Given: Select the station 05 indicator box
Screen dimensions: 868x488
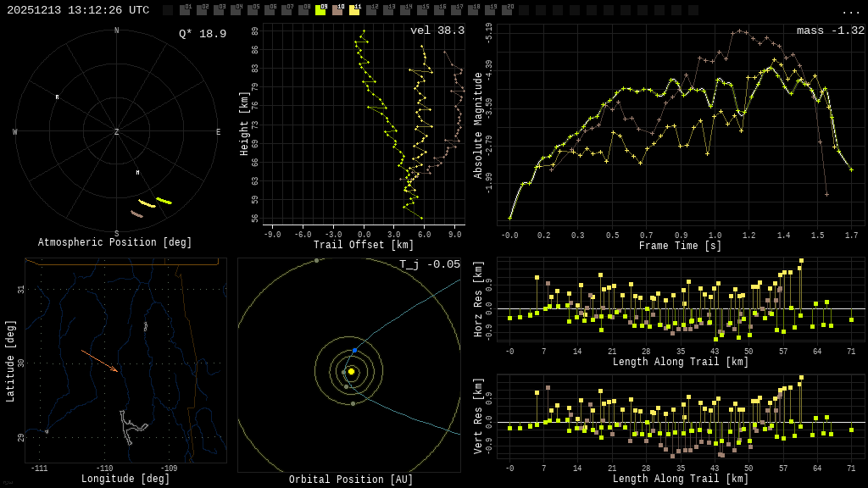Looking at the screenshot, I should [x=253, y=10].
